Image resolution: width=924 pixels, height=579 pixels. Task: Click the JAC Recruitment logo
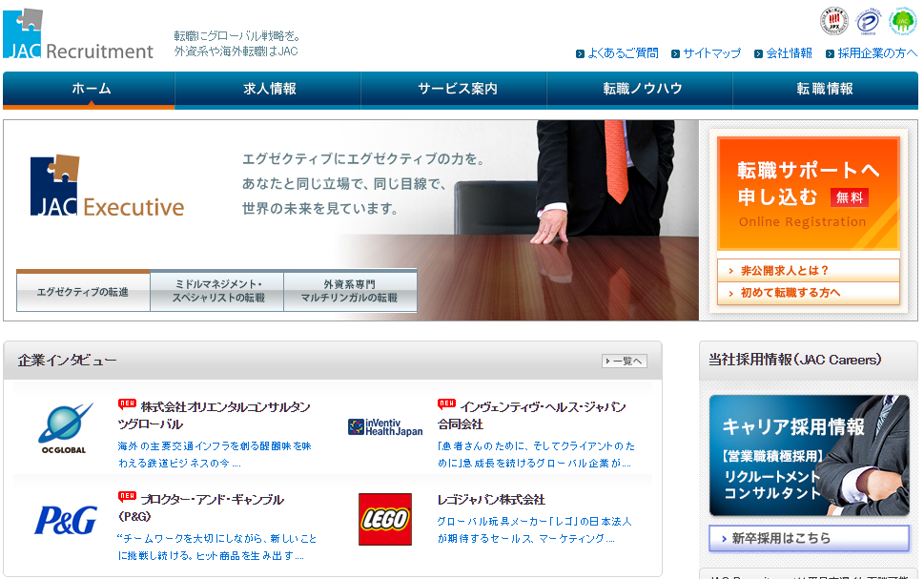point(78,34)
